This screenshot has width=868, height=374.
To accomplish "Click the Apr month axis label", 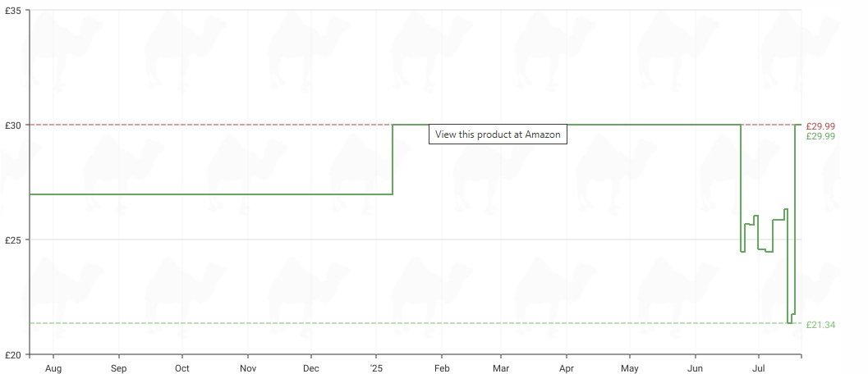I will pyautogui.click(x=567, y=368).
